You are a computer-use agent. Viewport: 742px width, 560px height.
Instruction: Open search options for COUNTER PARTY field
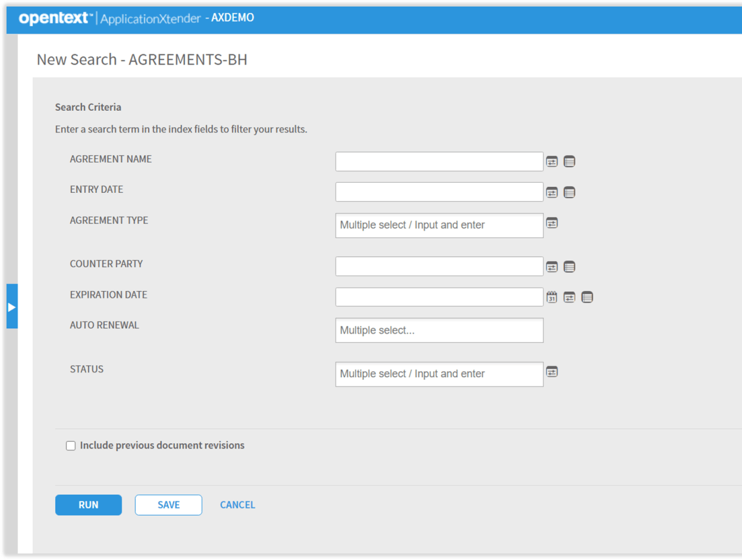[x=552, y=266]
